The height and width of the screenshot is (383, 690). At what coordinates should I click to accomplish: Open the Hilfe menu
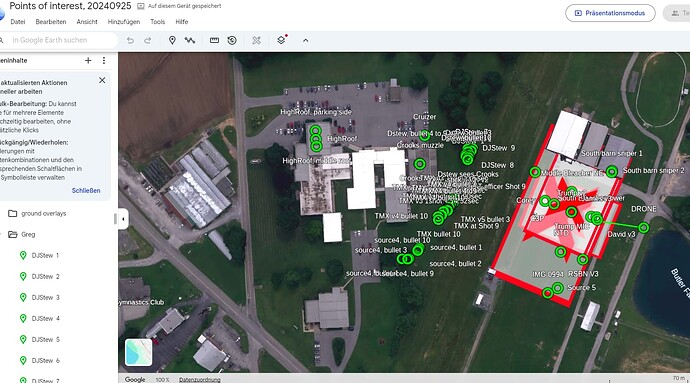click(182, 22)
